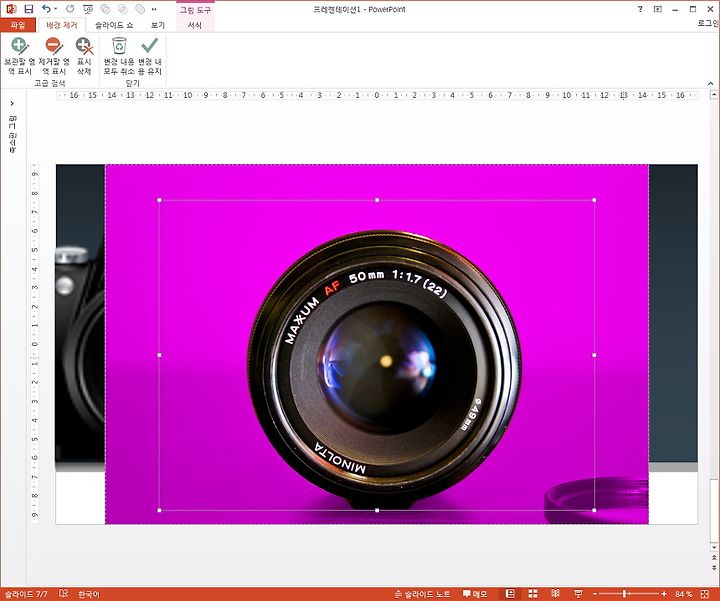The height and width of the screenshot is (601, 720).
Task: Switch to Normal view icon
Action: [510, 594]
